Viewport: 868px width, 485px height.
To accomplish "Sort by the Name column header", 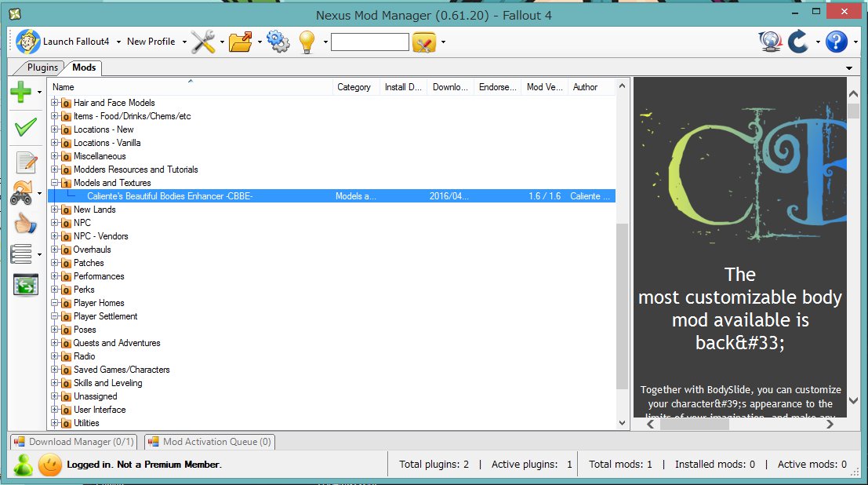I will coord(191,87).
